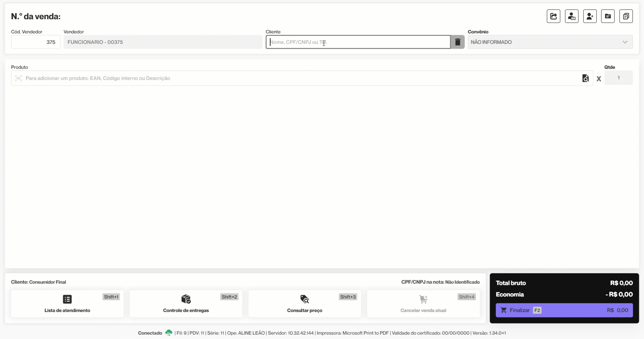Click the person-with-badge icon button
The height and width of the screenshot is (339, 644).
[572, 16]
